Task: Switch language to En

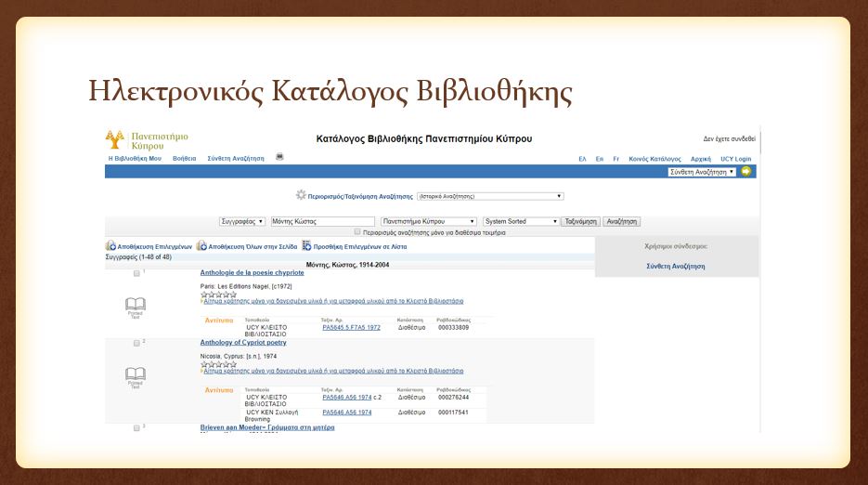Action: click(600, 159)
